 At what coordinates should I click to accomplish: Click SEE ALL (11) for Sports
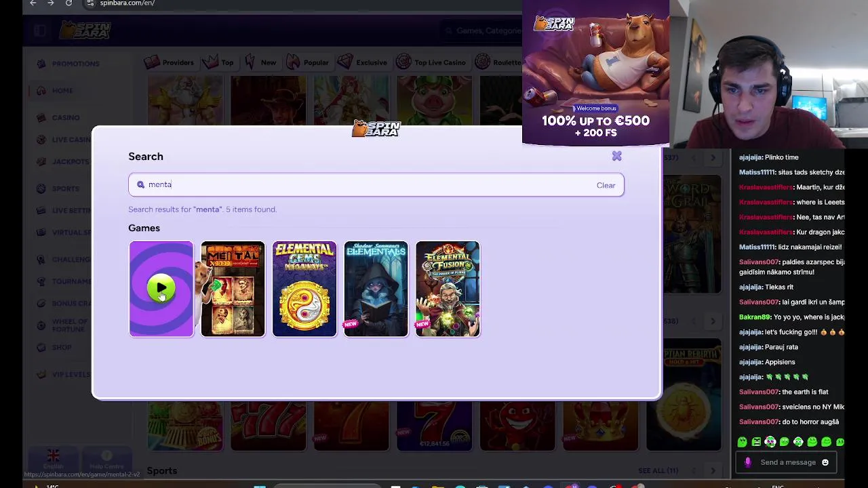click(x=658, y=470)
